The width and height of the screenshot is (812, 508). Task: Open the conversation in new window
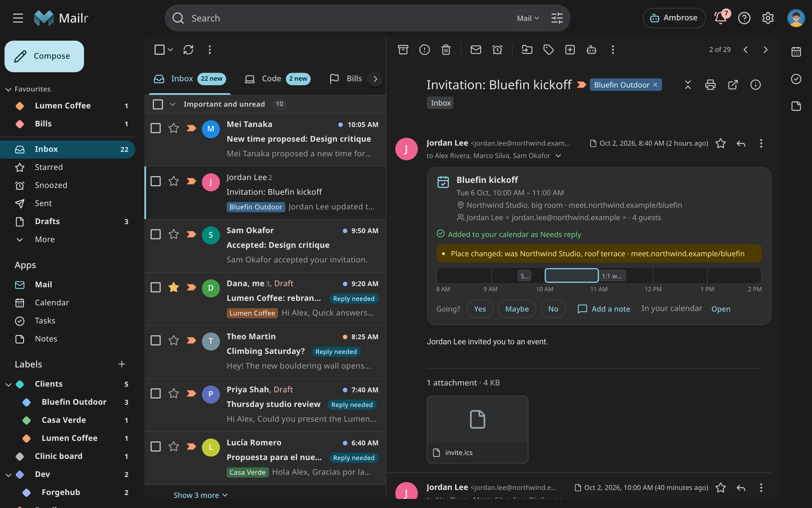tap(733, 85)
